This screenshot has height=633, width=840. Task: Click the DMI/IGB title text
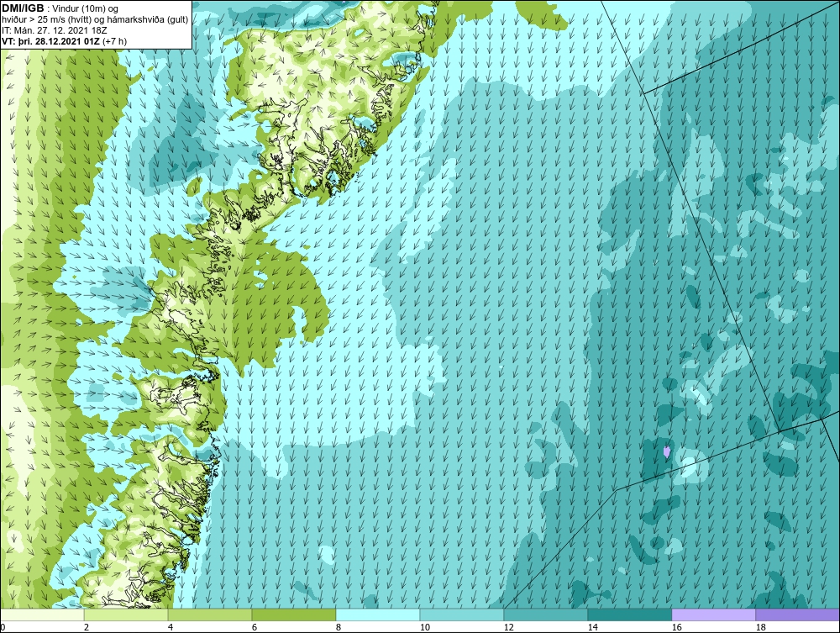23,8
